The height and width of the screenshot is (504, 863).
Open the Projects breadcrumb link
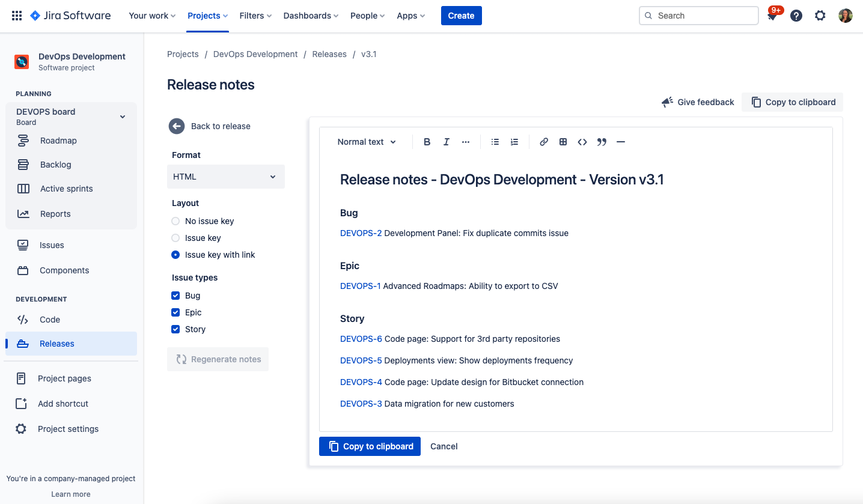(x=183, y=54)
